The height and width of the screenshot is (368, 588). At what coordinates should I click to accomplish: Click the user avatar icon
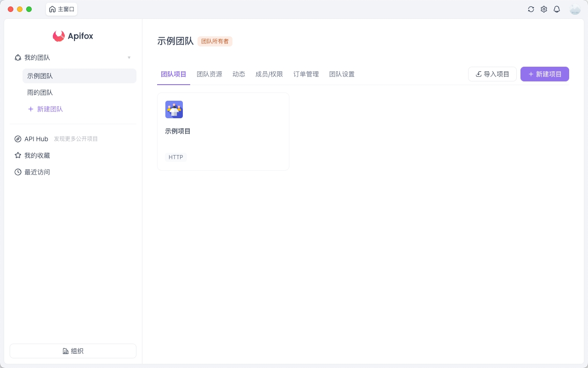(575, 9)
